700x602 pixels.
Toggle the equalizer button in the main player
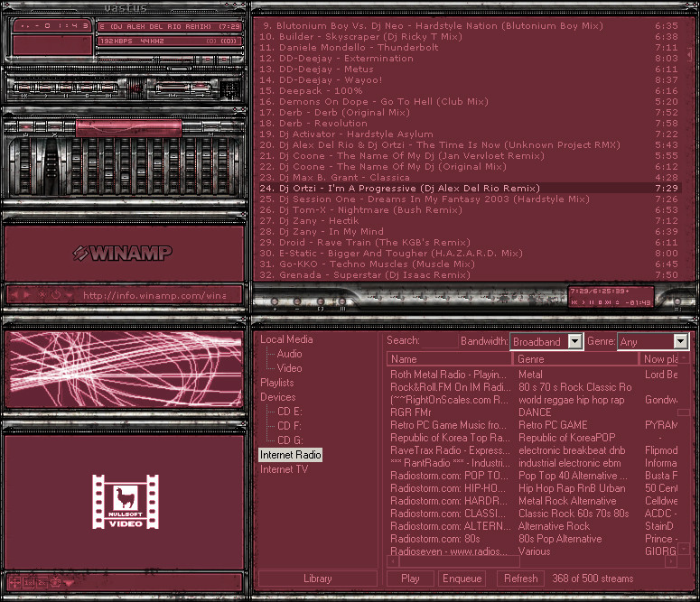pyautogui.click(x=173, y=88)
